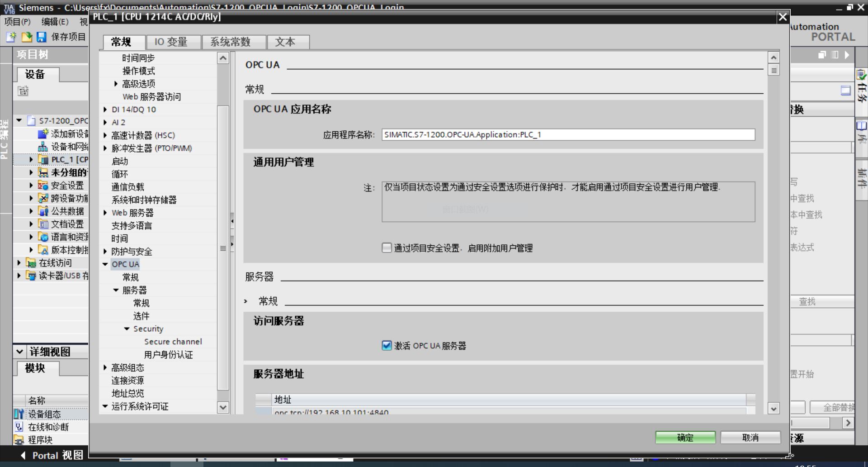Click the 取消 button
Viewport: 868px width, 467px height.
pos(750,437)
